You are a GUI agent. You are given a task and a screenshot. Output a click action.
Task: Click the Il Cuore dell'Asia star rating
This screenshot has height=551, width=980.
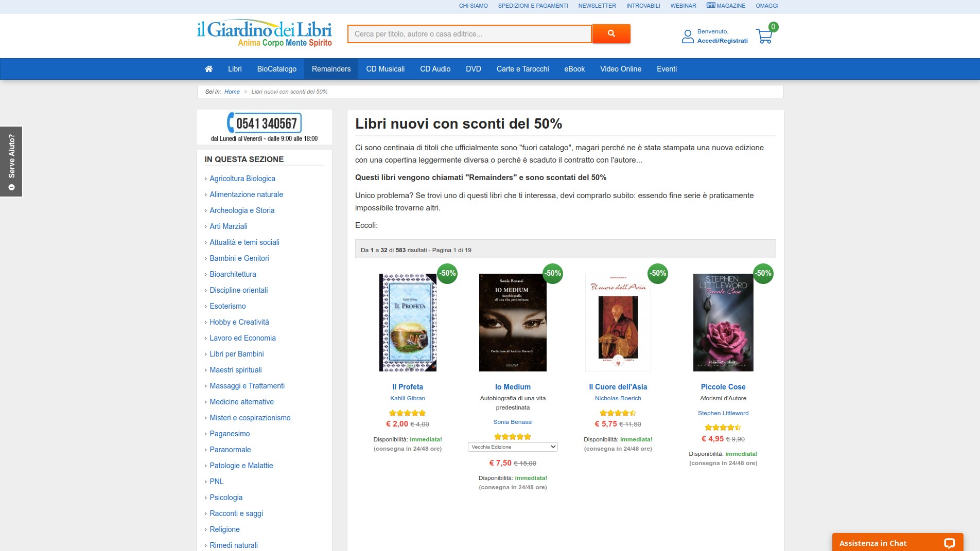618,413
